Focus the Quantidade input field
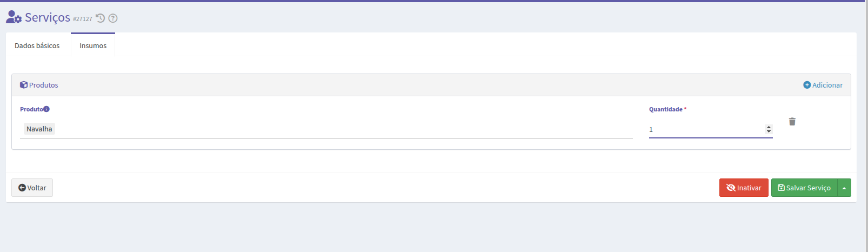This screenshot has height=252, width=868. (x=706, y=129)
